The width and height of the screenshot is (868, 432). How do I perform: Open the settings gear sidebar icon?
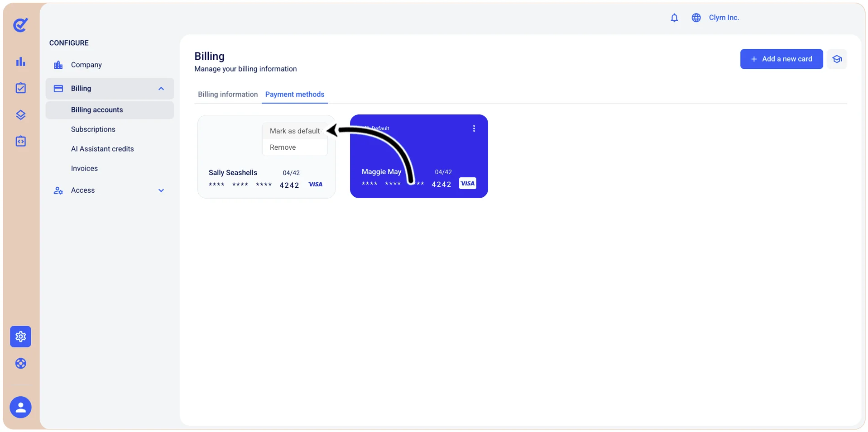pos(20,337)
